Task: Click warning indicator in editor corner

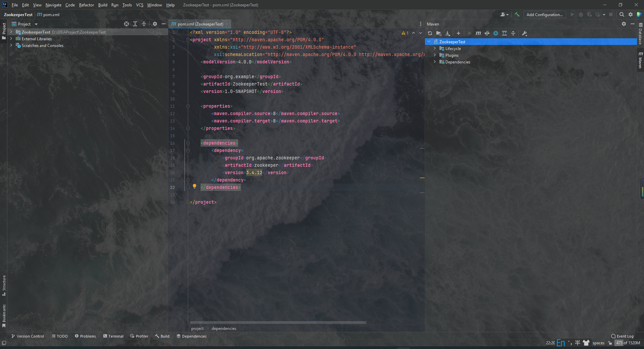Action: click(x=405, y=33)
